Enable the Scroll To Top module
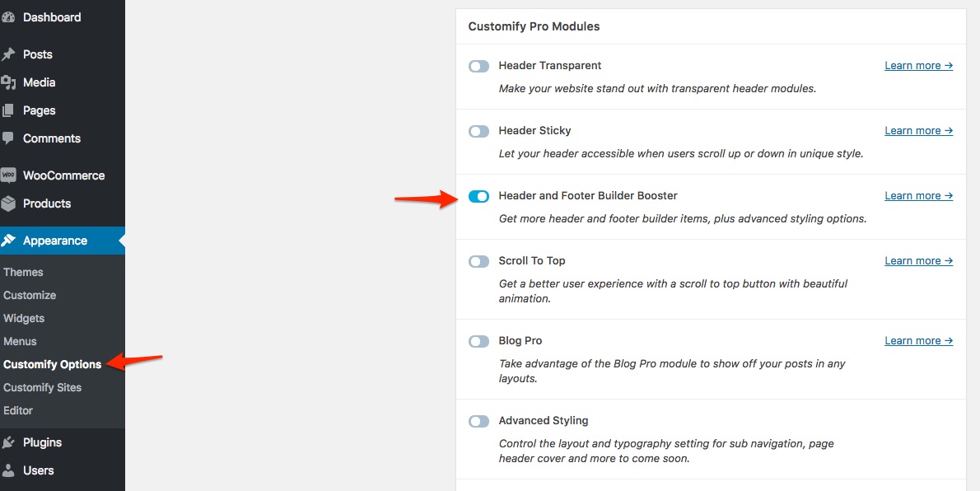980x491 pixels. tap(478, 261)
